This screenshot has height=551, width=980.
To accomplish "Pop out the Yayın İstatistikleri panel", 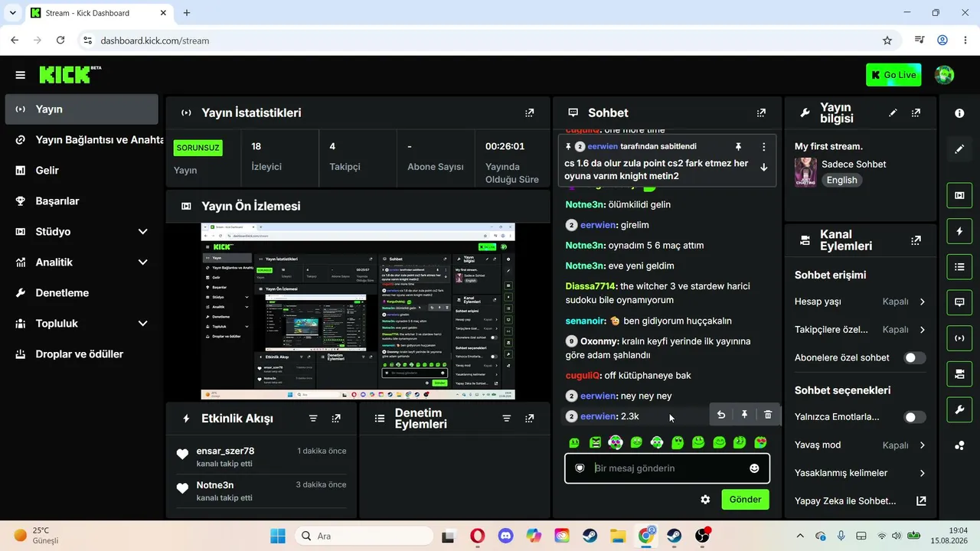I will coord(529,112).
